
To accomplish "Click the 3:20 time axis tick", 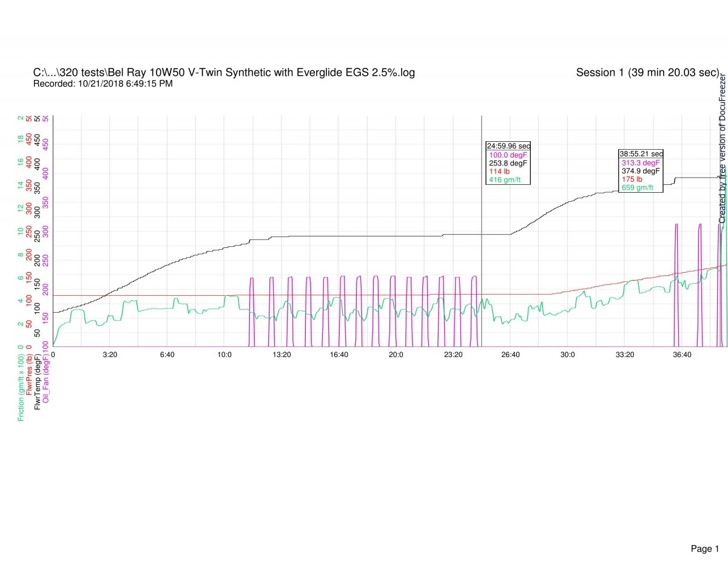I will pyautogui.click(x=110, y=355).
